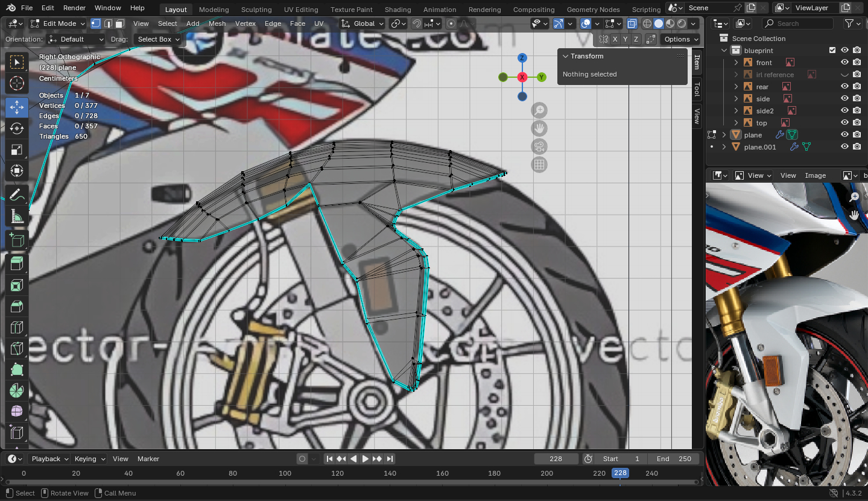Open the Playback dropdown in timeline
This screenshot has width=868, height=501.
(49, 459)
